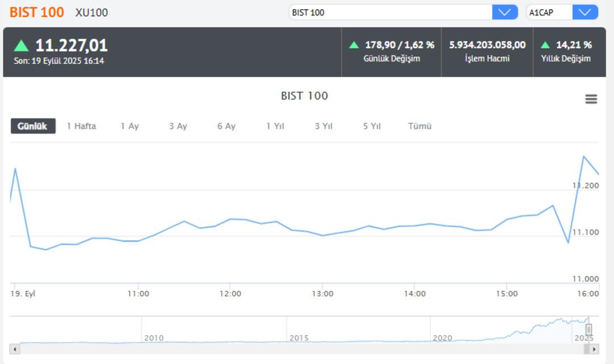Show the Tümü full history range
The width and height of the screenshot is (614, 364).
[x=420, y=126]
